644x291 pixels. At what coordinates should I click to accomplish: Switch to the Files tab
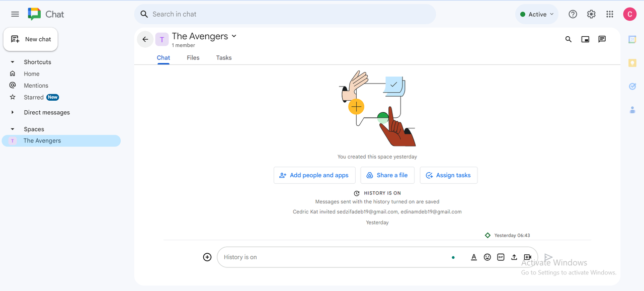click(x=193, y=58)
